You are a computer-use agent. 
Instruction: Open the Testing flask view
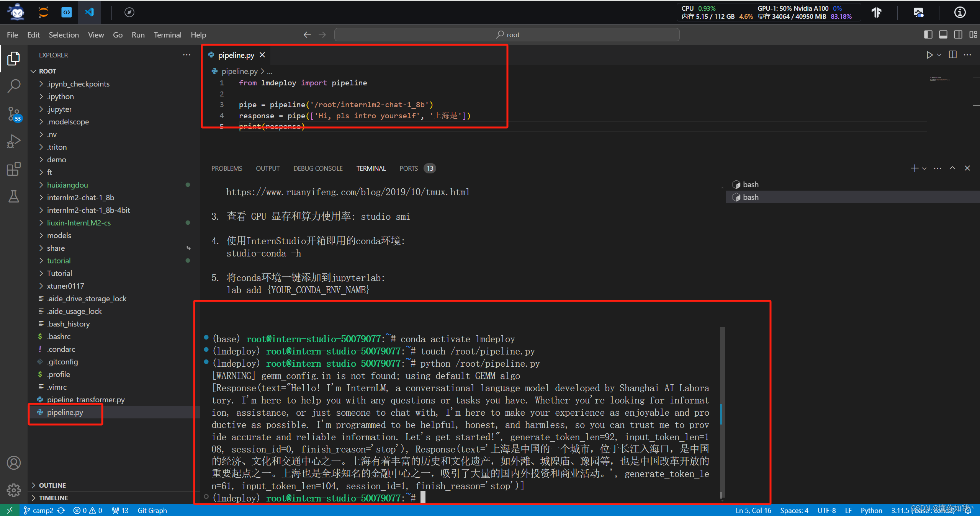(14, 196)
